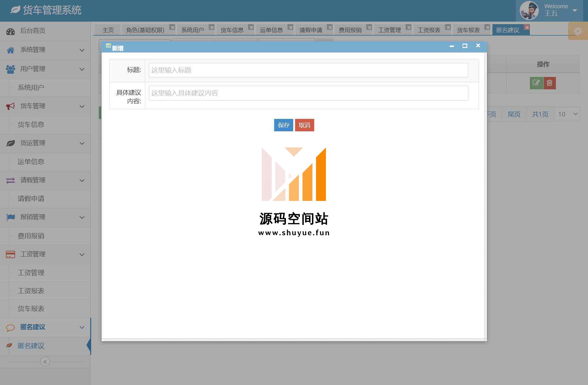Collapse the 货运管理 menu chevron
This screenshot has height=385, width=588.
pos(82,143)
